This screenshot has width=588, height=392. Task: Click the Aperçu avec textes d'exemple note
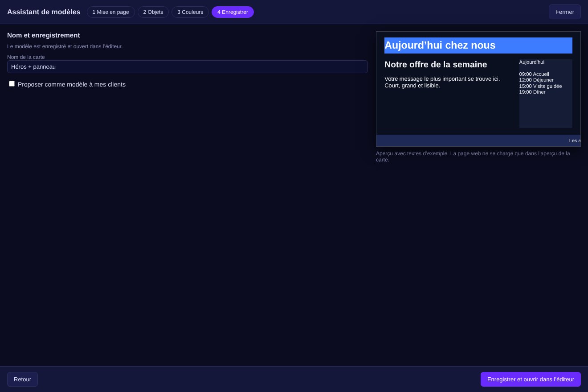coord(473,157)
